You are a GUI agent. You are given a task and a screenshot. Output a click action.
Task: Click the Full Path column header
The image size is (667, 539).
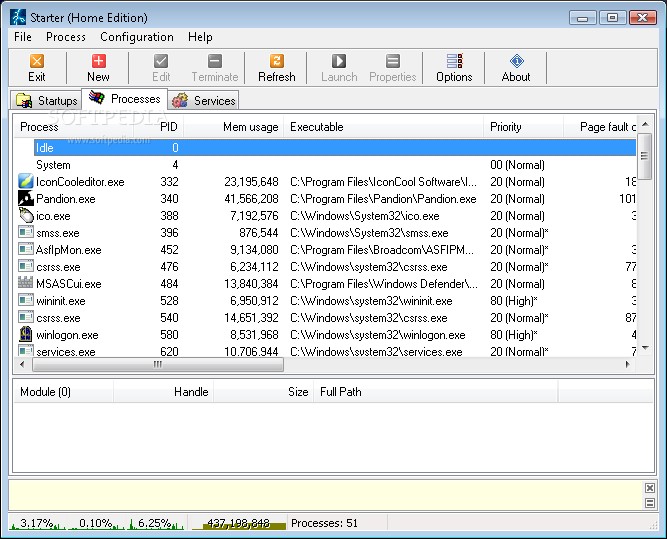tap(436, 392)
